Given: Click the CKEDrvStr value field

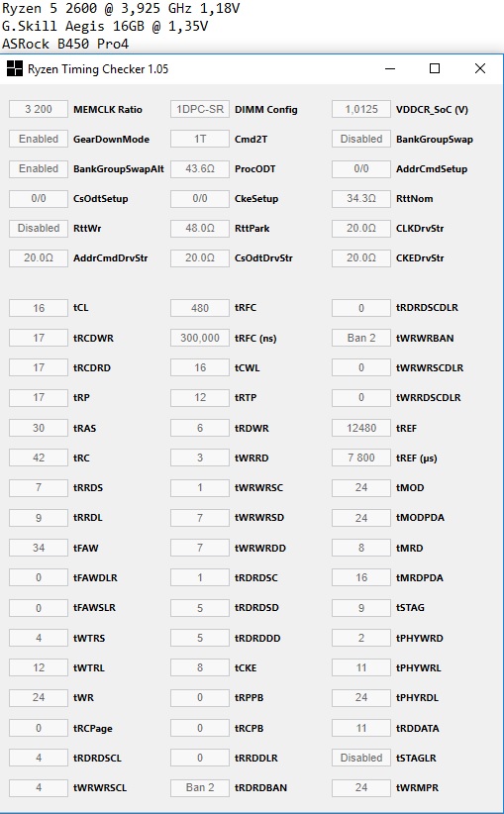Looking at the screenshot, I should (x=361, y=257).
